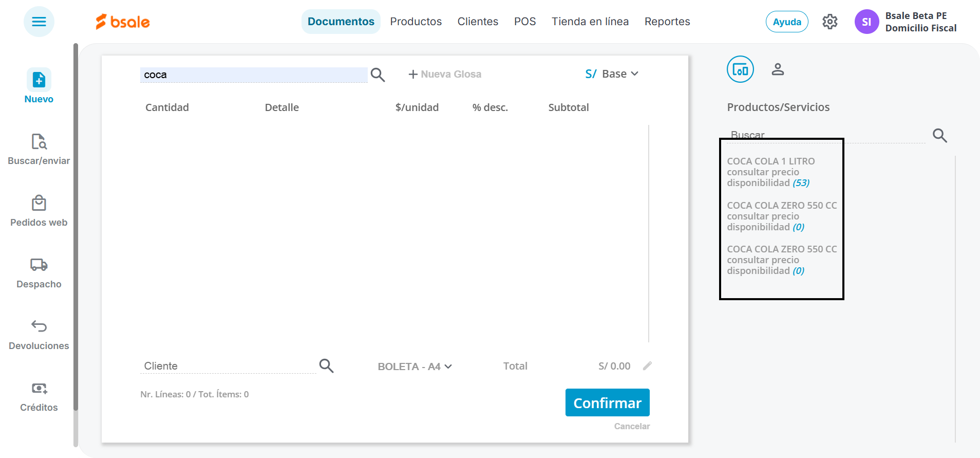This screenshot has width=980, height=458.
Task: Open Pedidos web in sidebar
Action: [39, 211]
